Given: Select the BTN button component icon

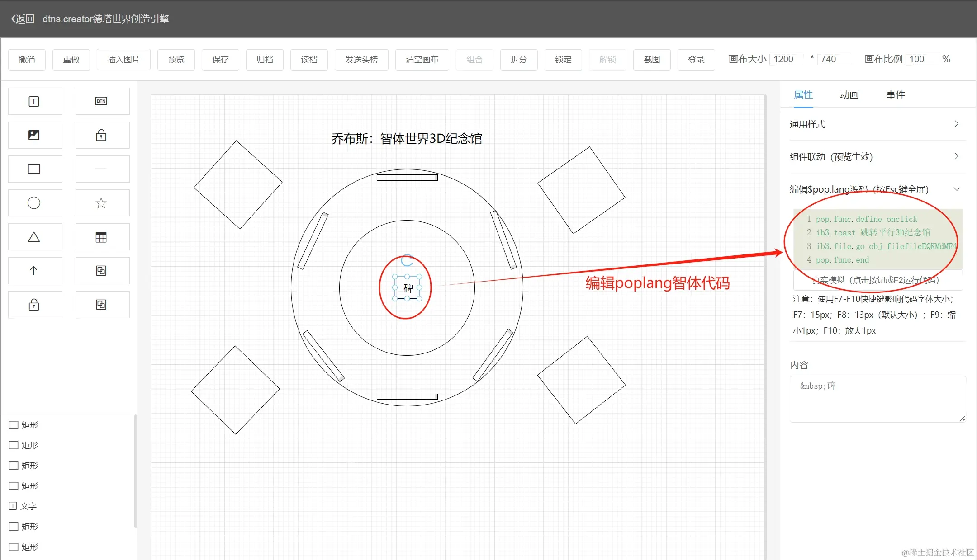Looking at the screenshot, I should click(101, 101).
